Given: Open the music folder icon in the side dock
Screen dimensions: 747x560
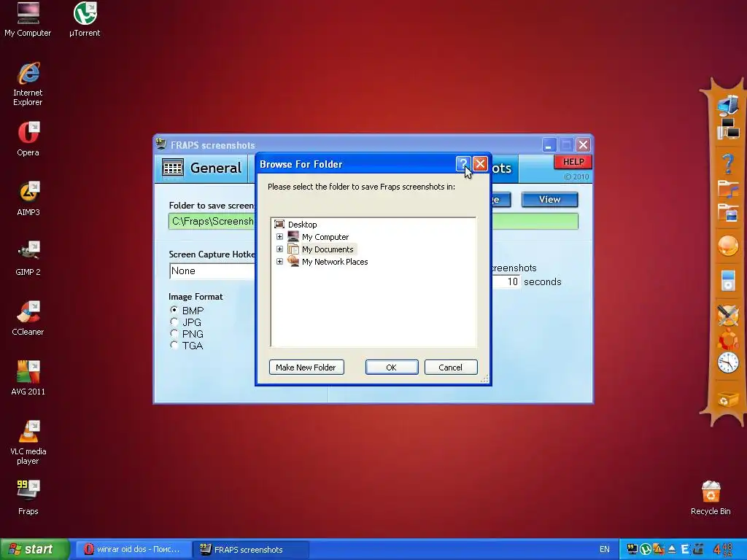Looking at the screenshot, I should [x=728, y=189].
